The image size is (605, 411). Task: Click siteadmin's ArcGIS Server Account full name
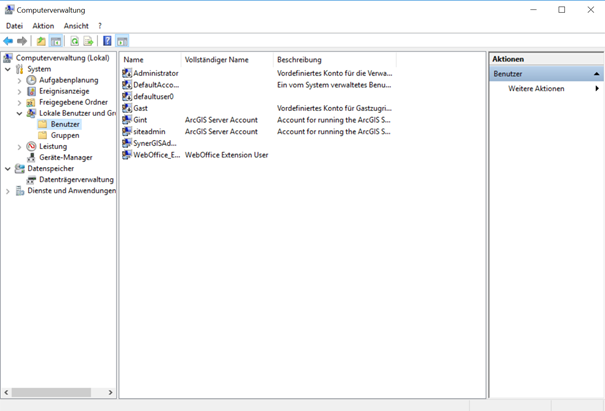pyautogui.click(x=221, y=132)
